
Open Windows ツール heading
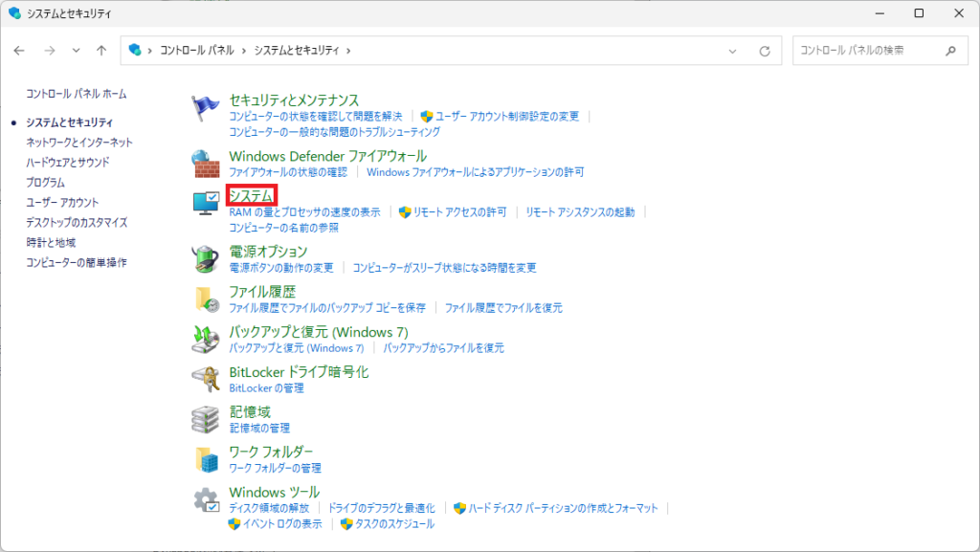click(x=275, y=492)
